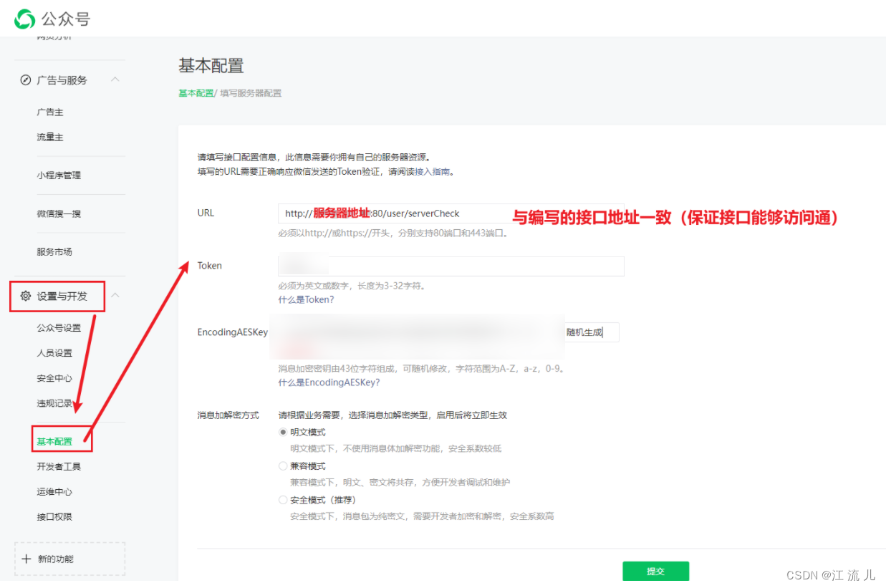Collapse the 广告与服务 section
Image resolution: width=886 pixels, height=588 pixels.
click(x=115, y=79)
